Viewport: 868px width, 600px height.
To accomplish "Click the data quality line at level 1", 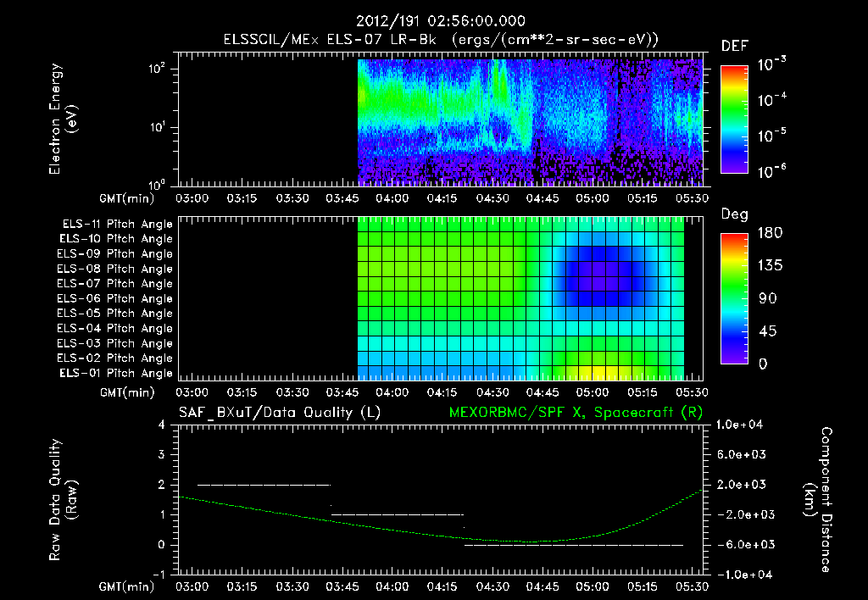I will point(398,514).
